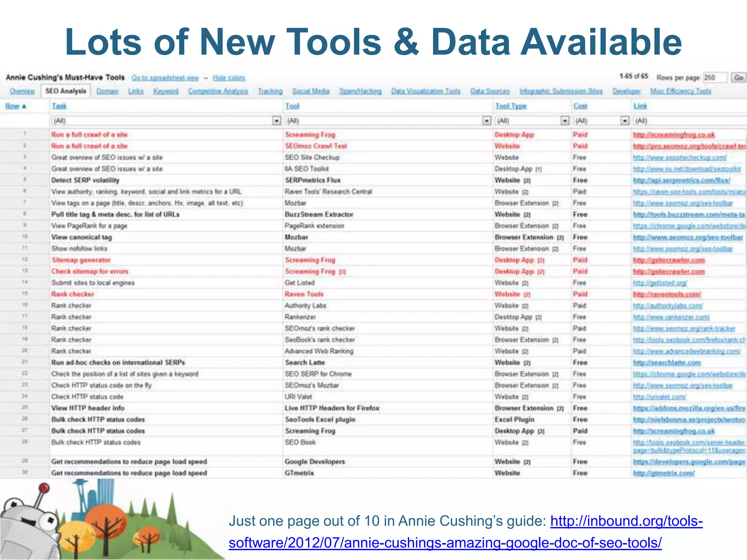The image size is (747, 560).
Task: Click 'Google Developers' tool cell
Action: pyautogui.click(x=315, y=462)
